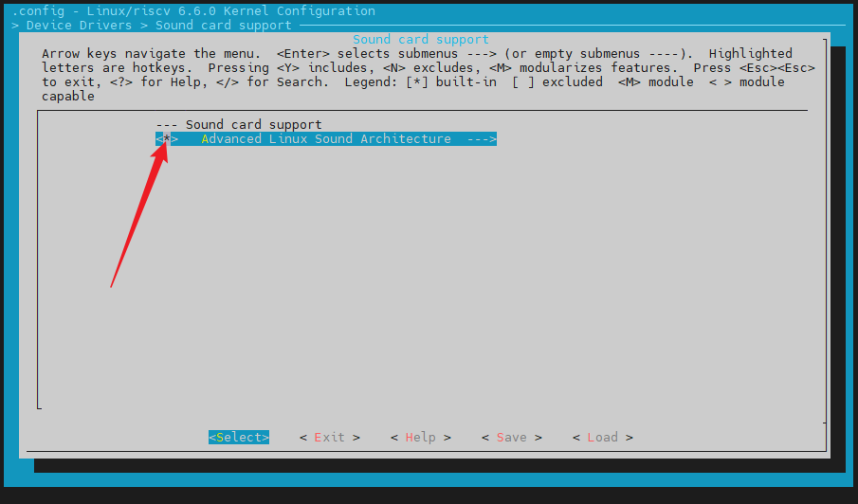Choose the < Exit > button

pyautogui.click(x=329, y=438)
